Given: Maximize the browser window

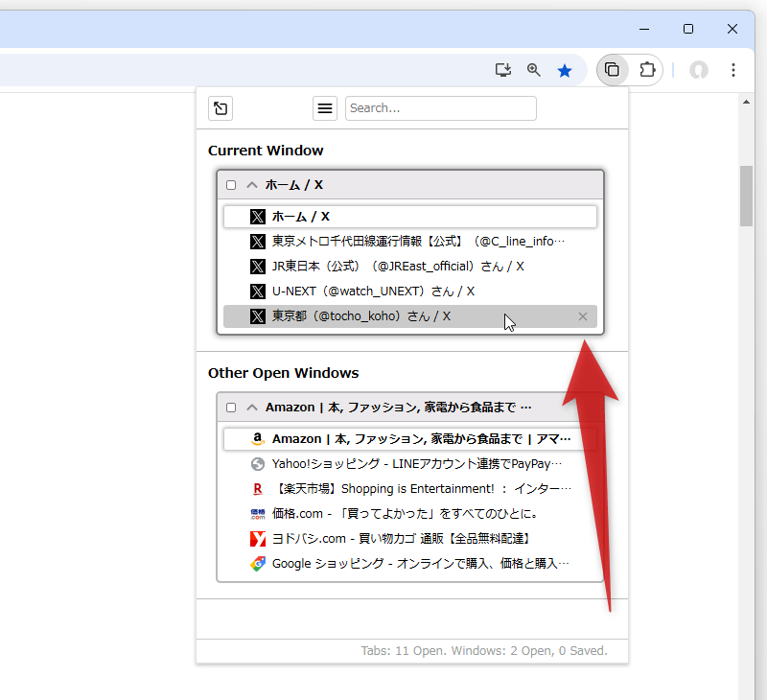Looking at the screenshot, I should (x=688, y=29).
